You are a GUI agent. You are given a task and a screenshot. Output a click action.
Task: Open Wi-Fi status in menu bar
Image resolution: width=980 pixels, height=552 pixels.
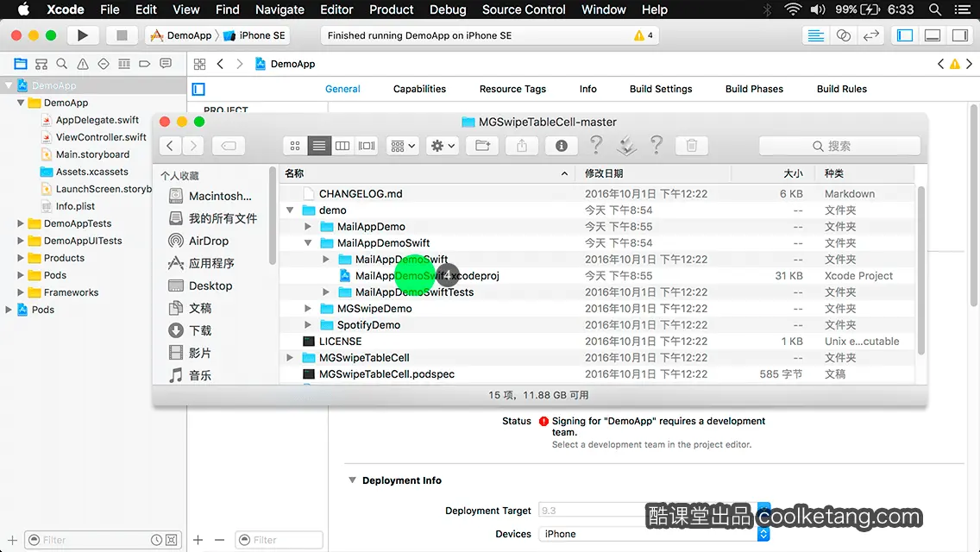793,9
